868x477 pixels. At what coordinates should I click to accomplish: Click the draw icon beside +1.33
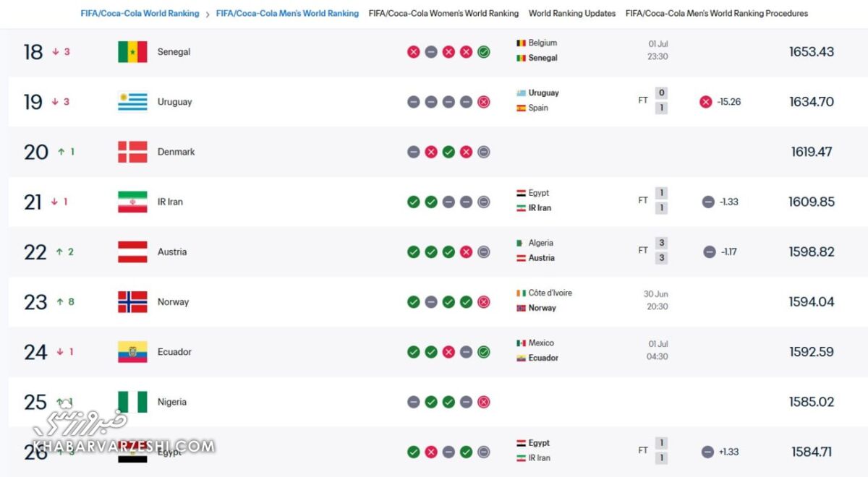pyautogui.click(x=708, y=452)
